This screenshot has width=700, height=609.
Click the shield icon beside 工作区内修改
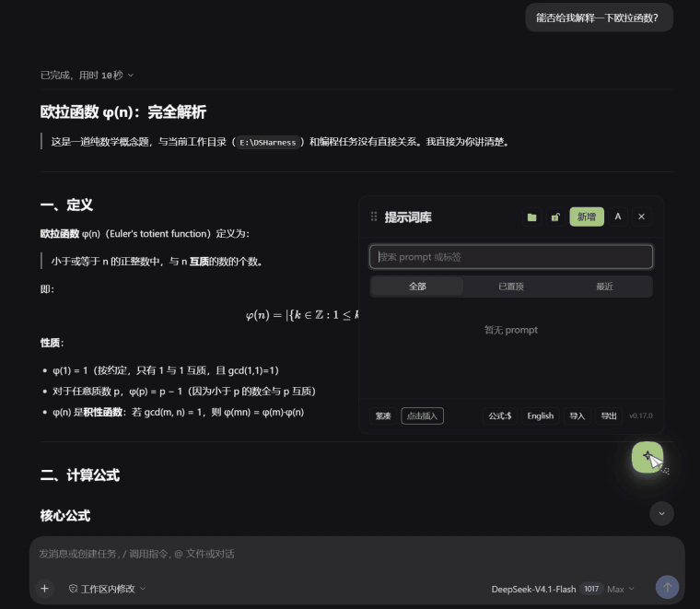pyautogui.click(x=73, y=589)
